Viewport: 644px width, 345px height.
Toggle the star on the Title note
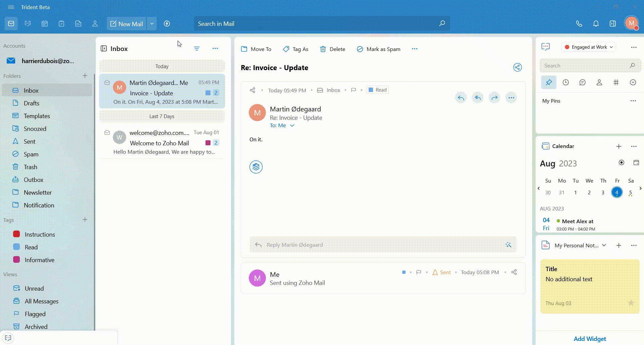coord(631,303)
